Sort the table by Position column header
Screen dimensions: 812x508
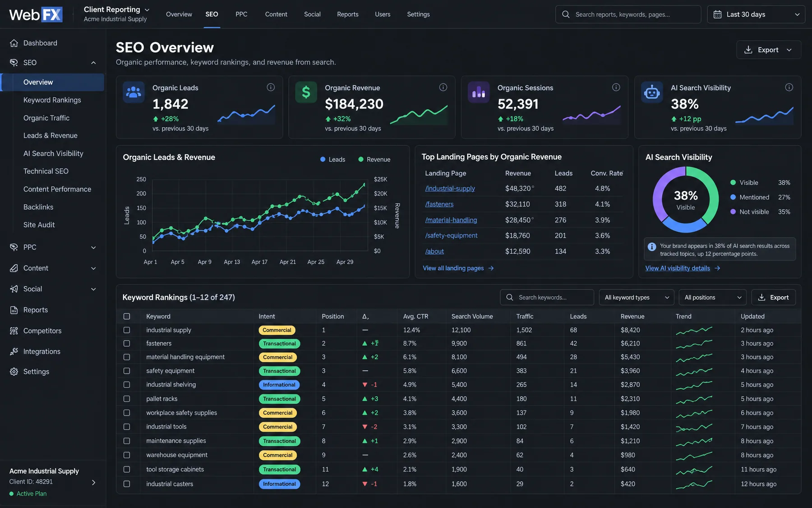pos(333,317)
